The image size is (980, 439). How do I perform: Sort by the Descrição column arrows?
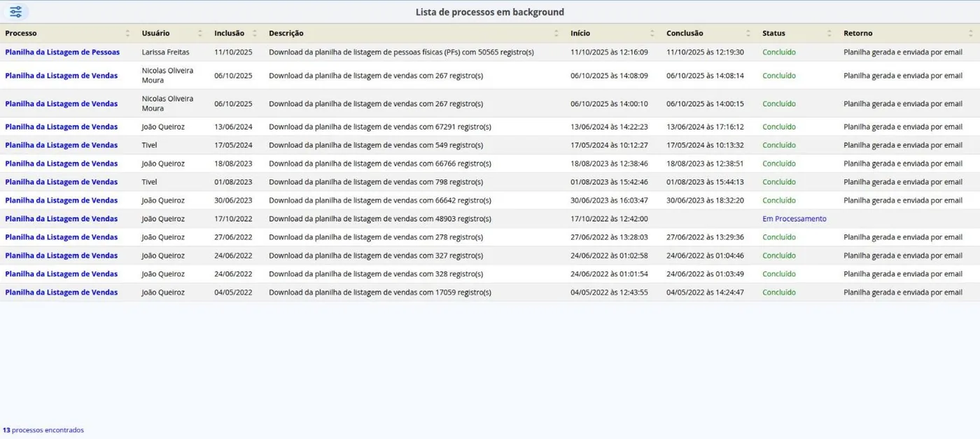[x=556, y=34]
